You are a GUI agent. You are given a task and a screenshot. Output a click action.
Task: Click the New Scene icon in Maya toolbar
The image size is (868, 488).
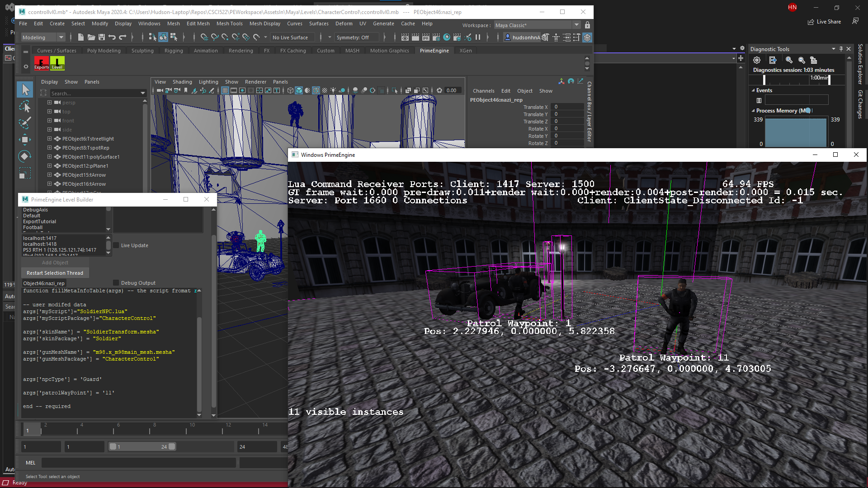[80, 38]
